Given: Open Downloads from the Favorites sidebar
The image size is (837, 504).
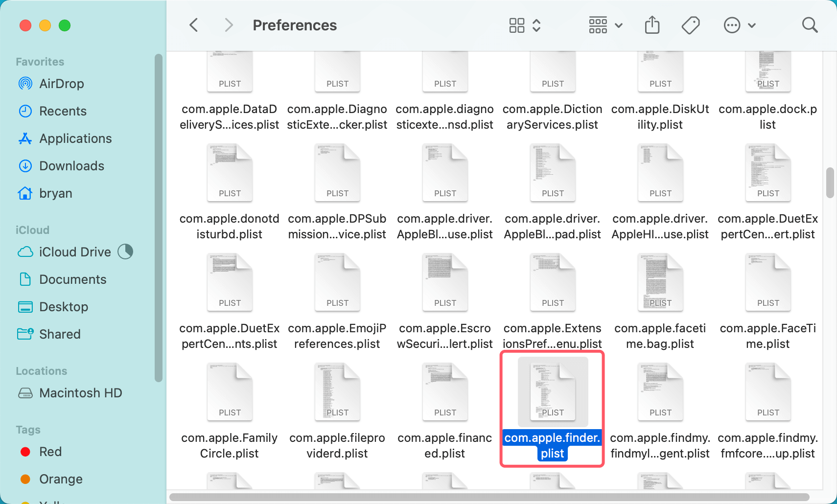Looking at the screenshot, I should pyautogui.click(x=71, y=166).
